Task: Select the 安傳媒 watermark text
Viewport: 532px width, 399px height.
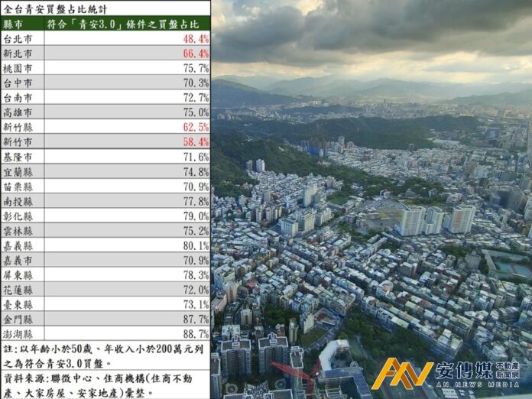Action: tap(464, 371)
